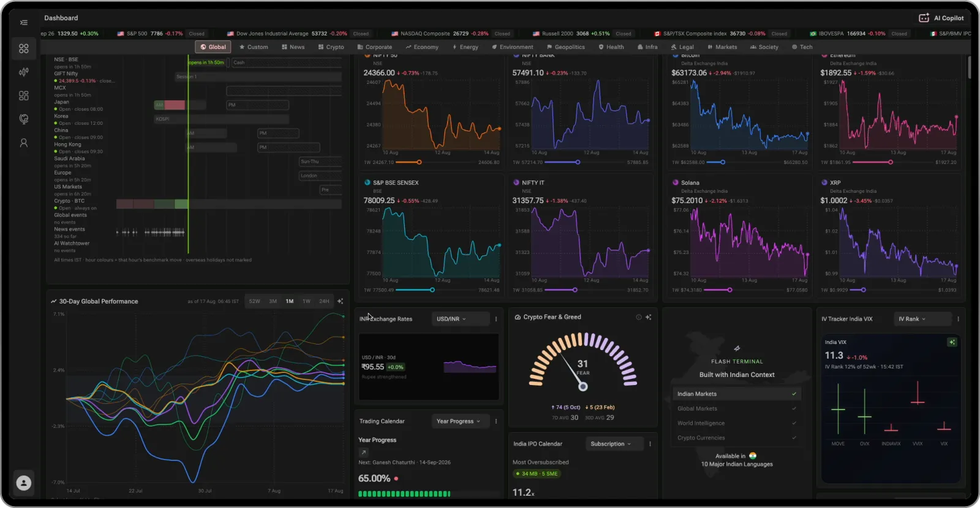The width and height of the screenshot is (980, 508).
Task: Click the Crypto Fear & Greed gauge icon
Action: [x=518, y=317]
